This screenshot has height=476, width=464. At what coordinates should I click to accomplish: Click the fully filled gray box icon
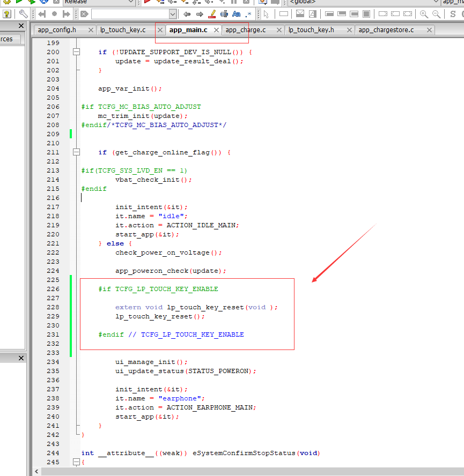click(366, 14)
